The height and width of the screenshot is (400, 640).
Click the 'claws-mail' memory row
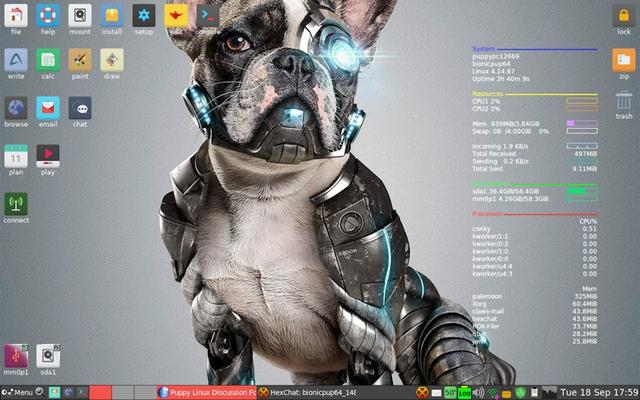[535, 311]
